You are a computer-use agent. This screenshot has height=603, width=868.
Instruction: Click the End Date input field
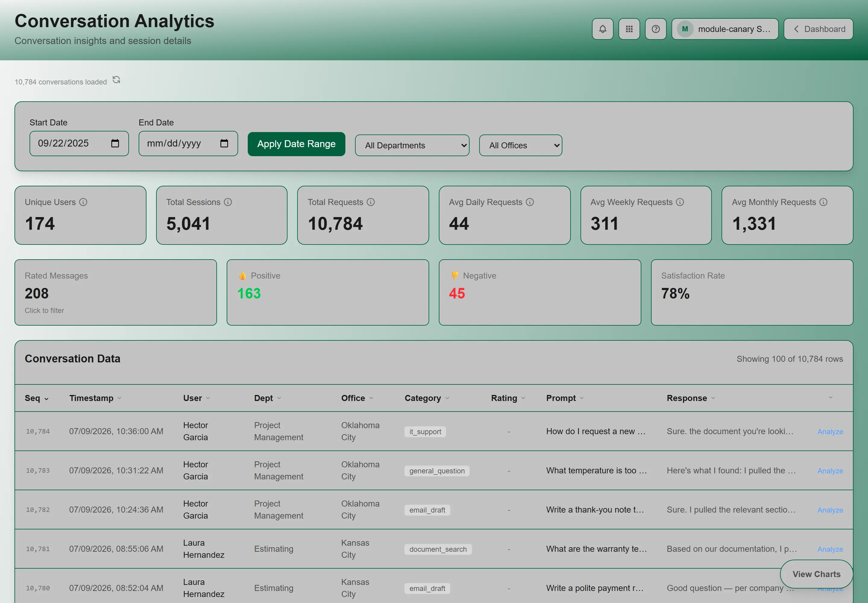pyautogui.click(x=188, y=144)
